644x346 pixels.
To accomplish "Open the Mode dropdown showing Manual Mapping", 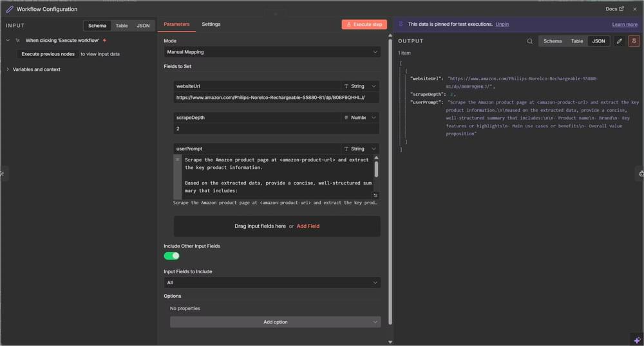I will pyautogui.click(x=272, y=52).
